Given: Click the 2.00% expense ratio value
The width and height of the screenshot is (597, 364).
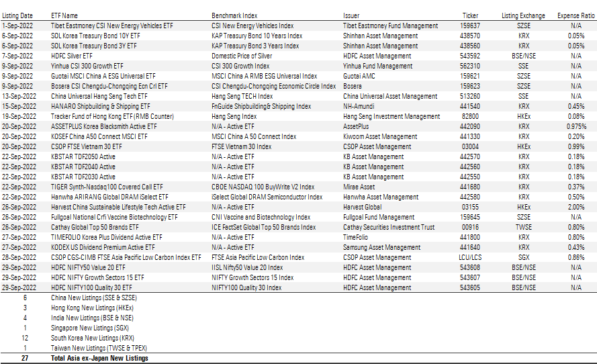Looking at the screenshot, I should pyautogui.click(x=576, y=207).
